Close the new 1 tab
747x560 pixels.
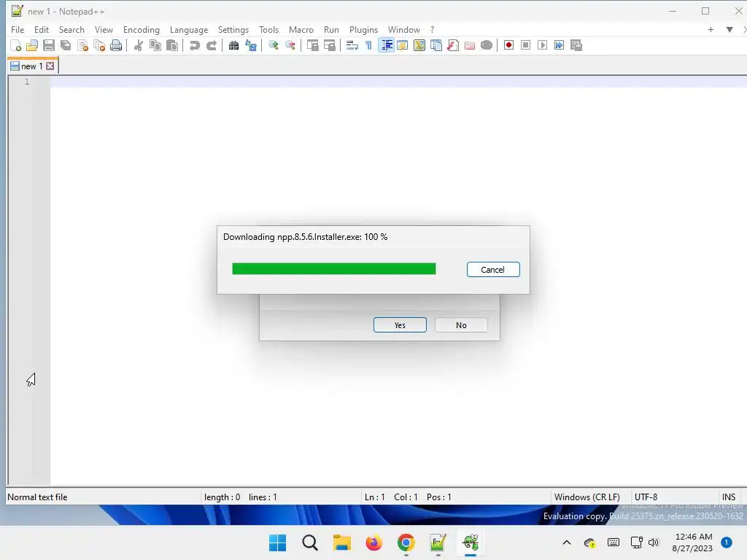tap(50, 66)
